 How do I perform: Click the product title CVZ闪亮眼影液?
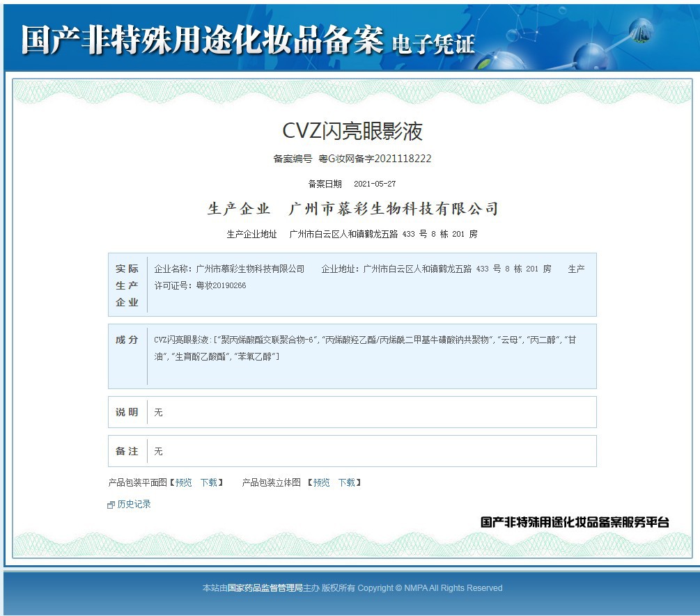352,131
